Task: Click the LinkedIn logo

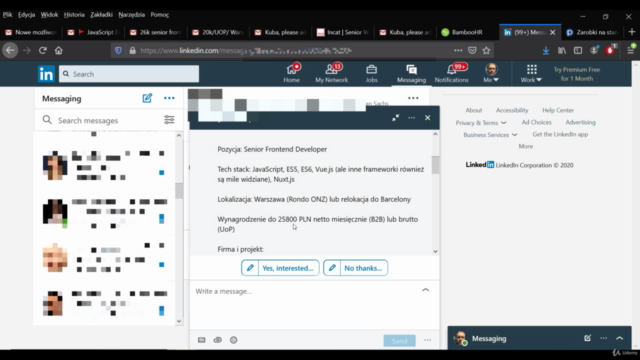Action: (46, 74)
